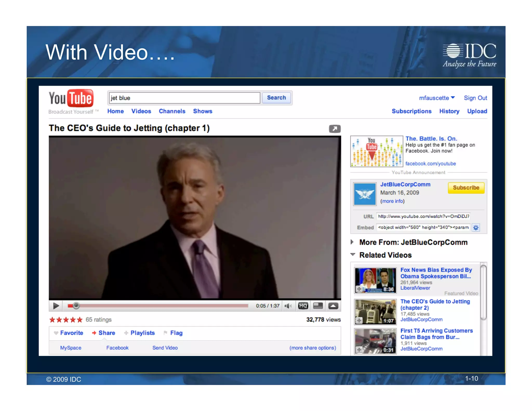Screen dimensions: 532x411
Task: Click the Favorite link text
Action: [72, 333]
